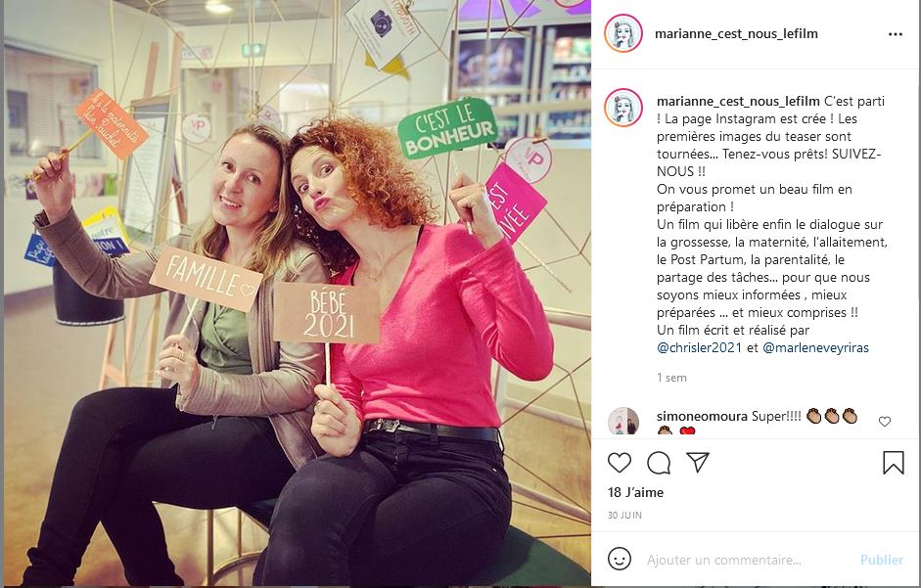Click the 30 JUIN date link

click(624, 516)
